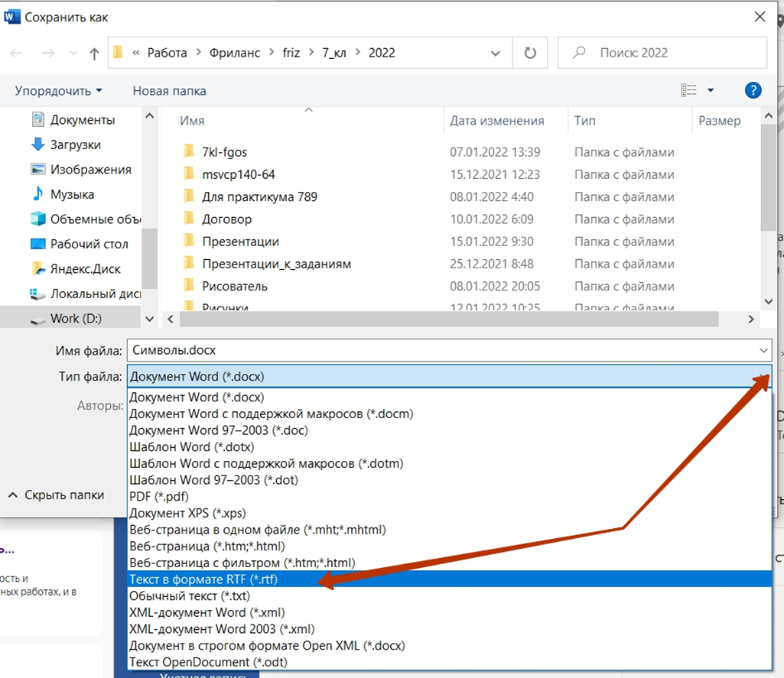Choose Документ в строгом формате Open XML
Screen dimensions: 784x678
(x=449, y=646)
